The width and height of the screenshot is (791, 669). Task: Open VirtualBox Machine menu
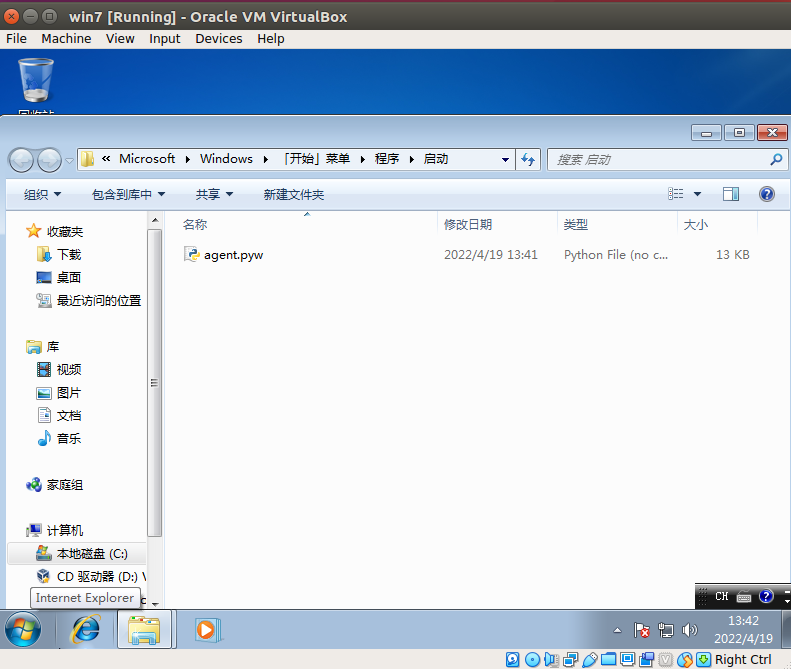point(66,39)
